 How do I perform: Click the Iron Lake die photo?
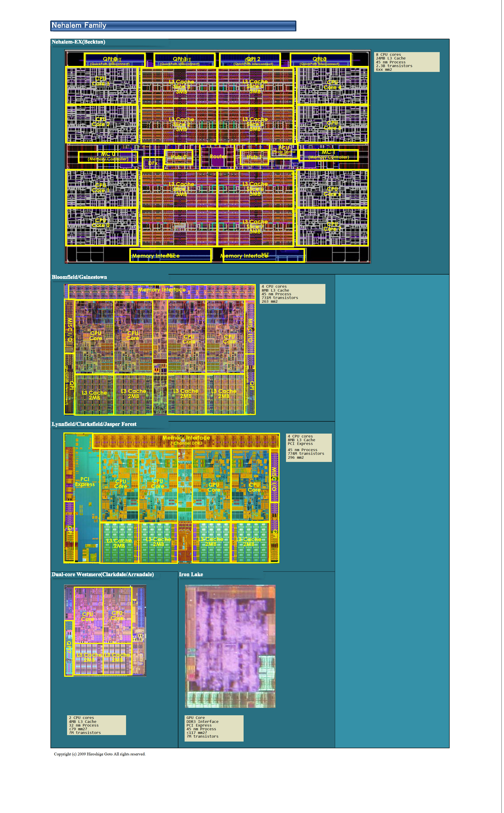click(230, 646)
